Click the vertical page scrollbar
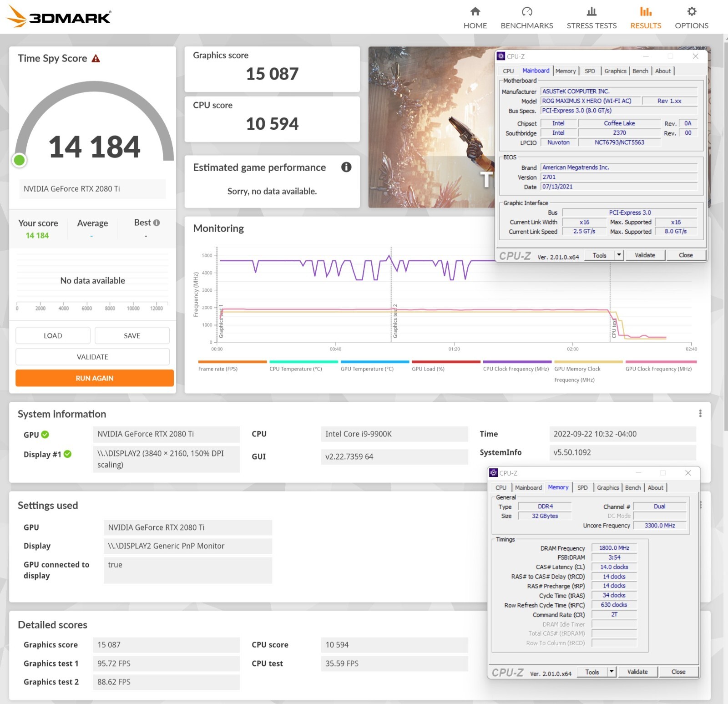This screenshot has width=728, height=704. (x=725, y=237)
